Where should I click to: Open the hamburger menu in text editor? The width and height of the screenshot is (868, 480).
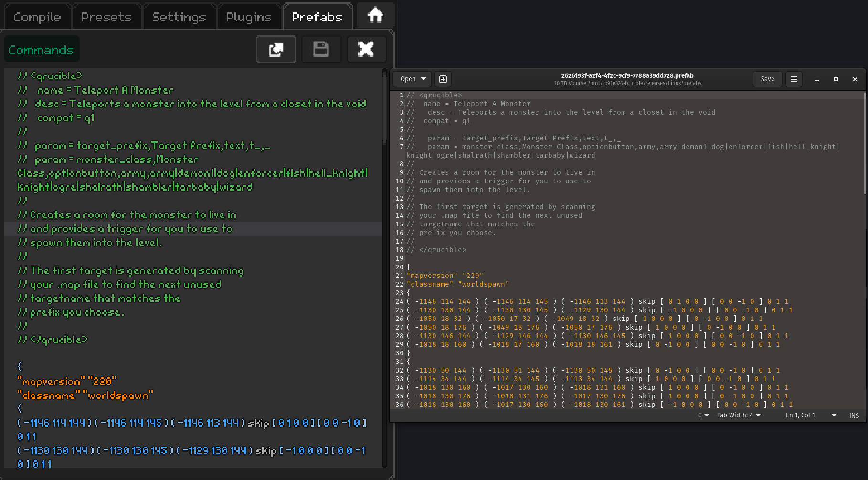click(x=794, y=79)
